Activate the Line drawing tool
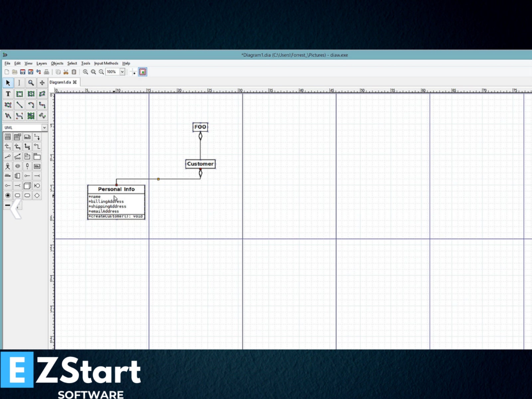This screenshot has width=532, height=399. pos(19,105)
